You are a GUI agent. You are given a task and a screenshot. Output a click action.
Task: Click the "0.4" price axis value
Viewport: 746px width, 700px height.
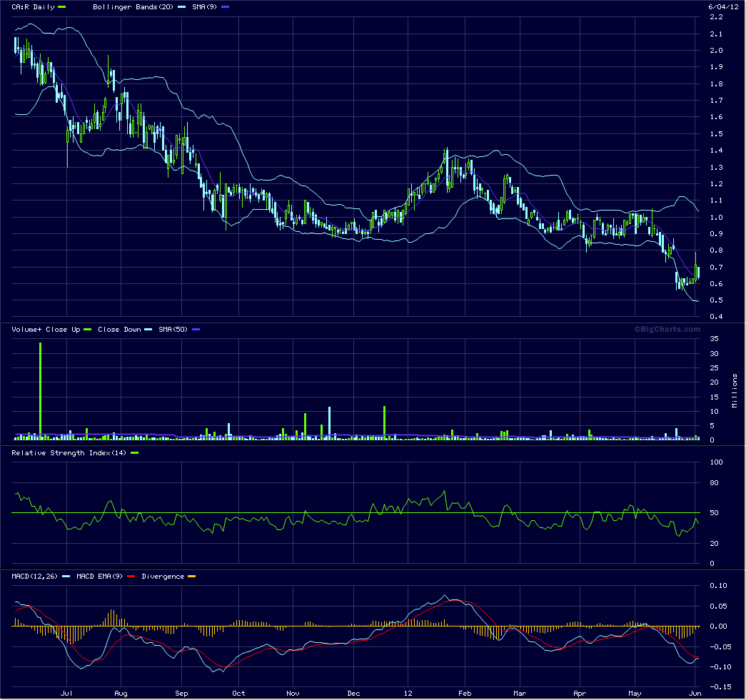click(716, 317)
